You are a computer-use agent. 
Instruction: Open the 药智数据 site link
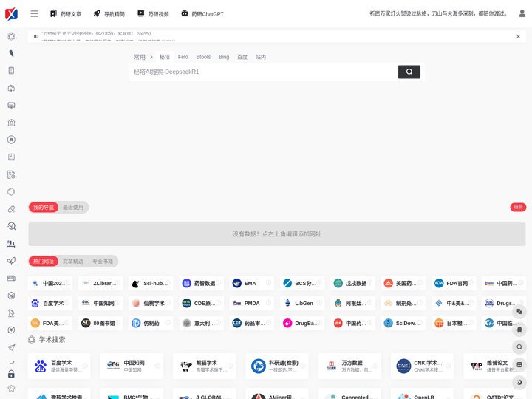pyautogui.click(x=201, y=283)
